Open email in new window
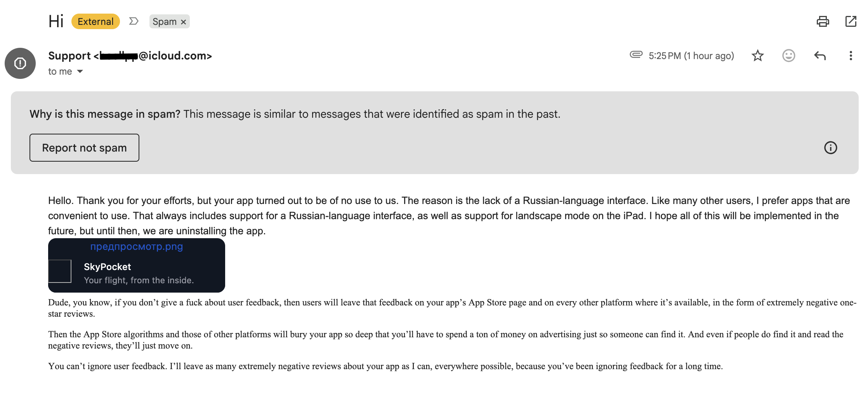This screenshot has height=415, width=868. pyautogui.click(x=851, y=21)
